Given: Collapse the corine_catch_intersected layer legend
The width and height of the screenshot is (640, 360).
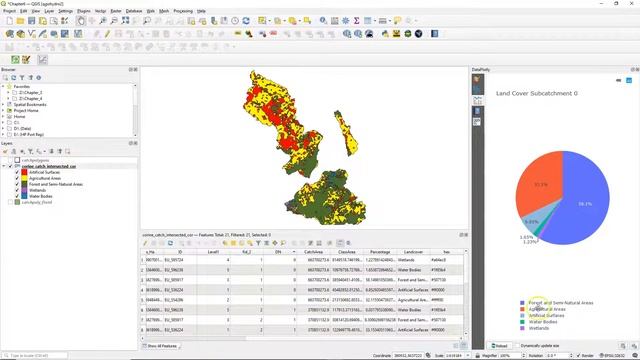Looking at the screenshot, I should point(4,167).
